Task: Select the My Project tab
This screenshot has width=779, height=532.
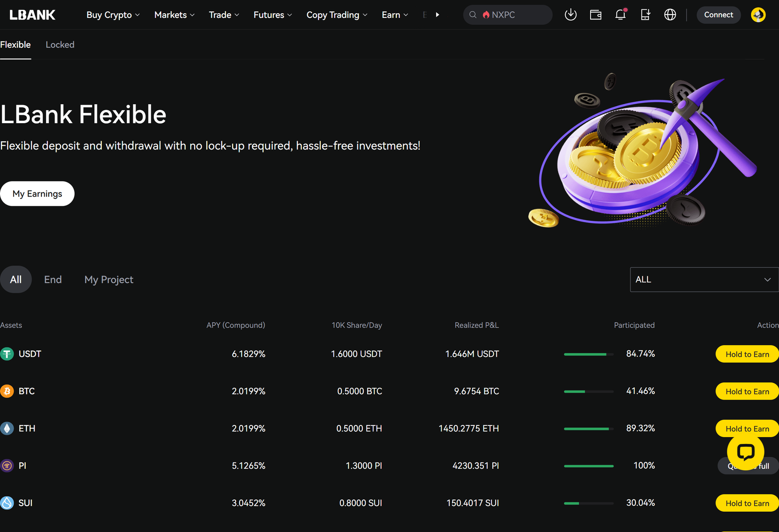Action: pyautogui.click(x=109, y=279)
